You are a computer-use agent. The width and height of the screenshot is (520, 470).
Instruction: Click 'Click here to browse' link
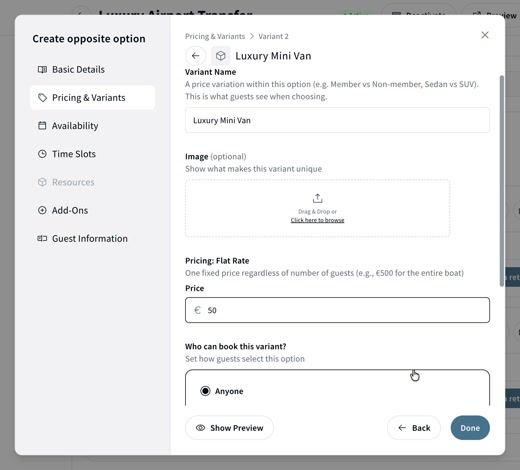pos(317,220)
